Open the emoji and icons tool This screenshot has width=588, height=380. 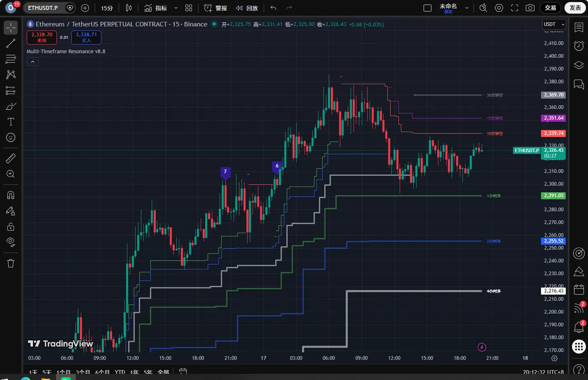tap(11, 137)
